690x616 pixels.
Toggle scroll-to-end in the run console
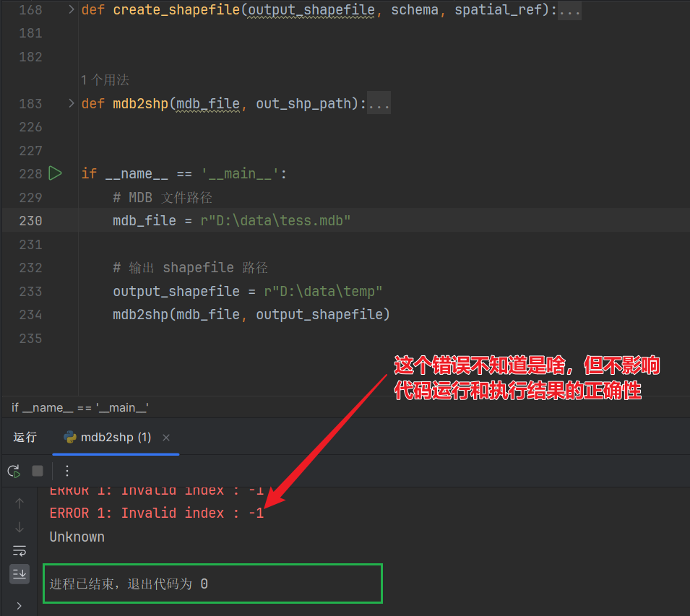pos(19,574)
